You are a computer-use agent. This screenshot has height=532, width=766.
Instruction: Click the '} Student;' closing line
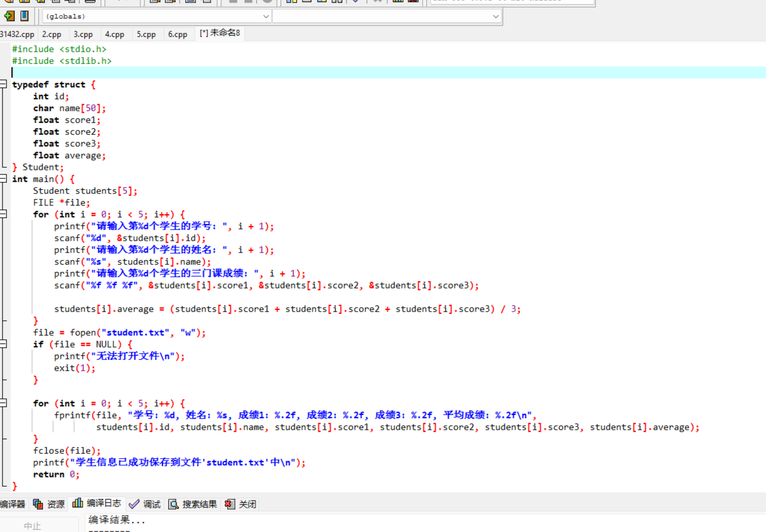point(38,167)
